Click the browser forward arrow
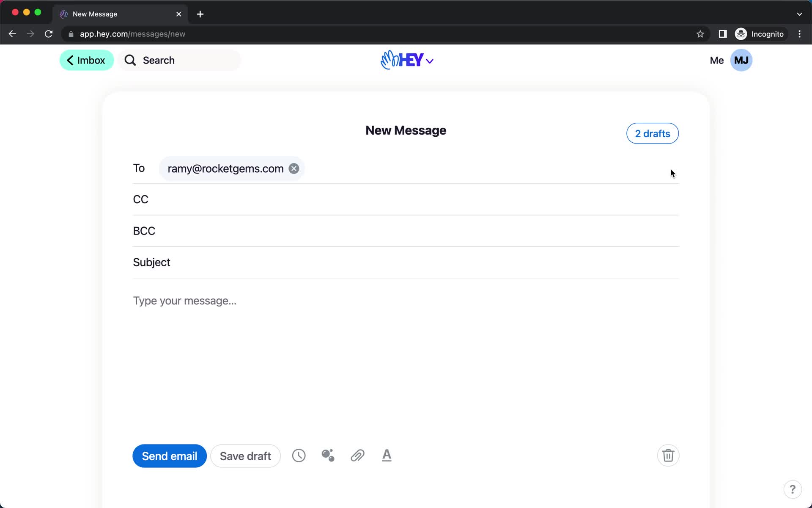Screen dimensions: 812x508 click(x=30, y=34)
